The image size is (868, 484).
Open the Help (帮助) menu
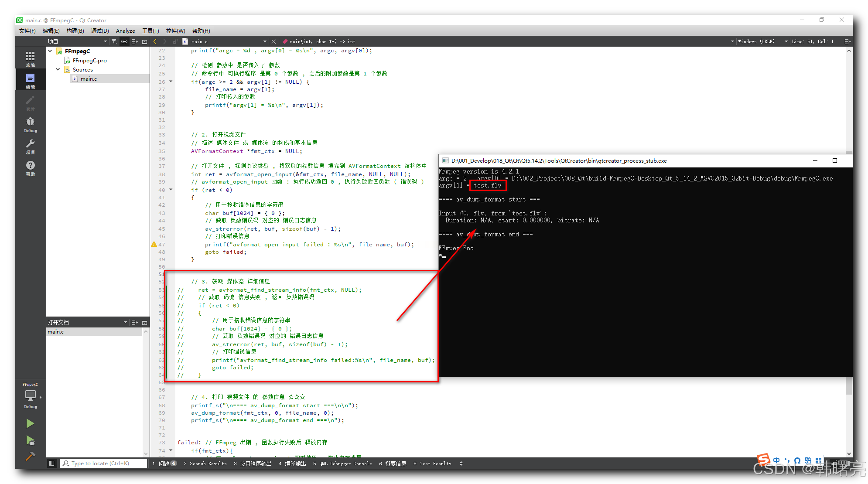point(201,31)
